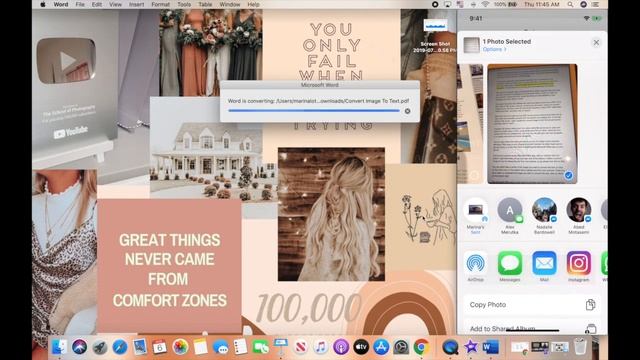The image size is (640, 360).
Task: Open the Help menu
Action: point(253,4)
